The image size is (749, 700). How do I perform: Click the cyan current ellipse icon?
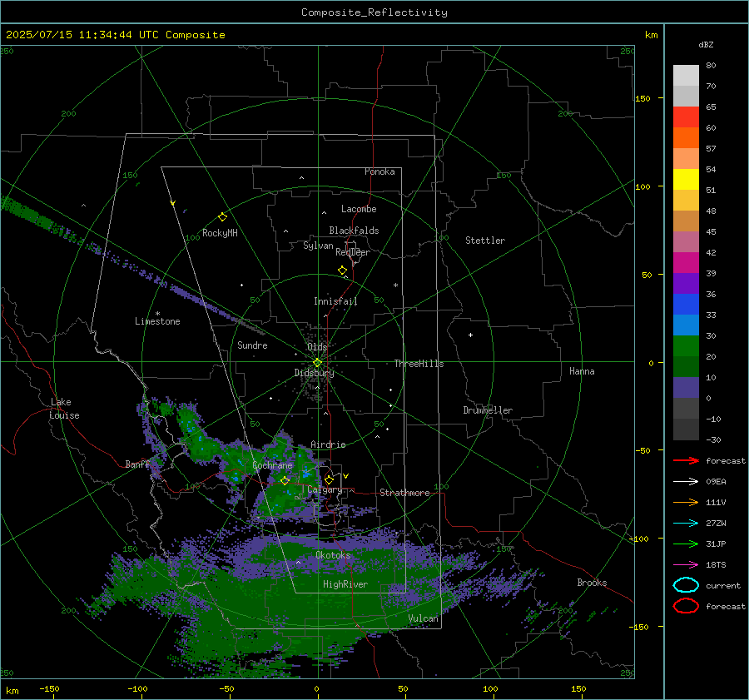pos(686,585)
